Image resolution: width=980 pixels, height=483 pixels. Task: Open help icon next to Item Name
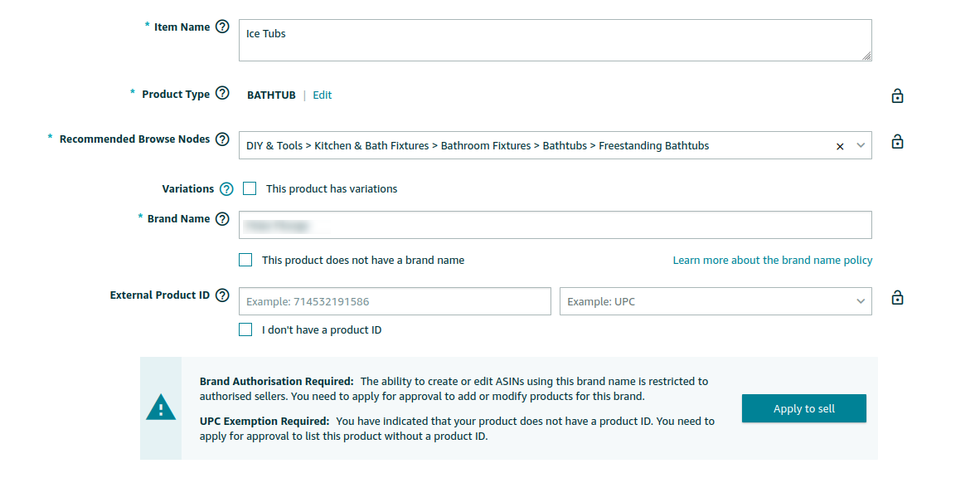222,27
